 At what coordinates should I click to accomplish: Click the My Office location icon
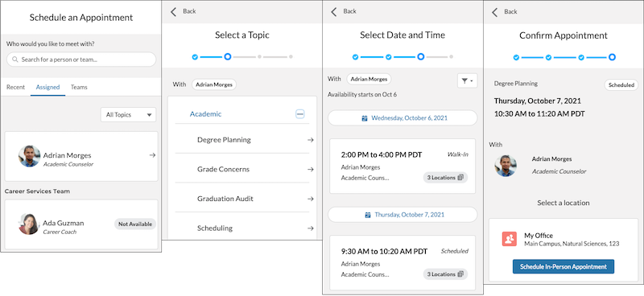(510, 239)
